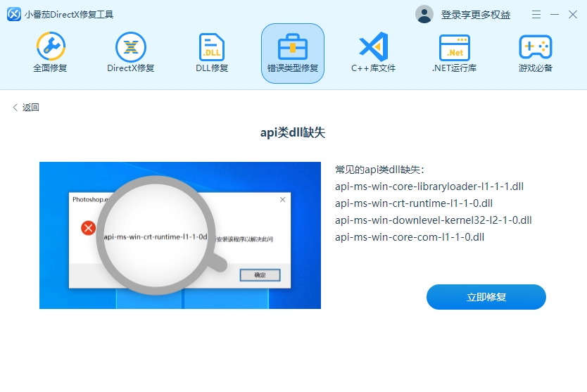Open the 游戏必备 gamepad section

point(536,52)
